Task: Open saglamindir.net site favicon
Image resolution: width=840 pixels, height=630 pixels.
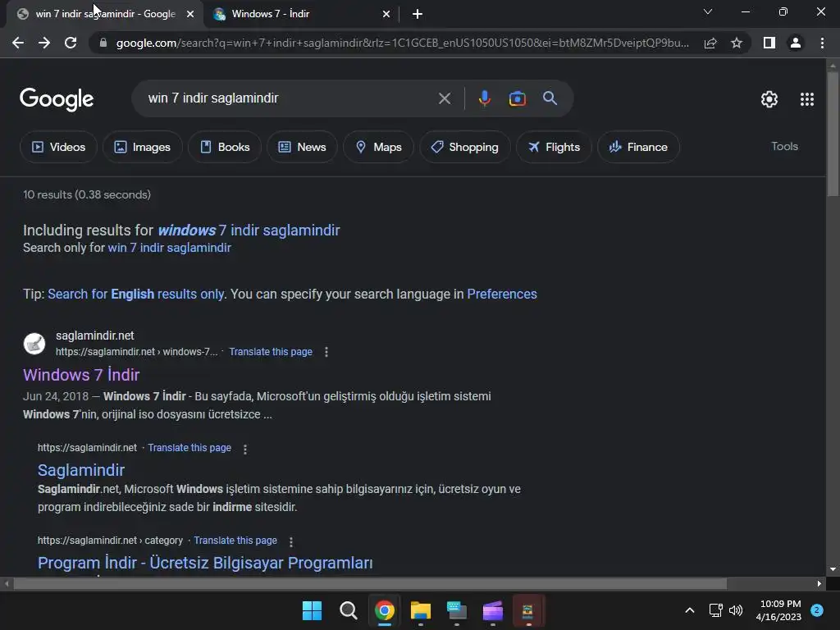Action: (x=34, y=344)
